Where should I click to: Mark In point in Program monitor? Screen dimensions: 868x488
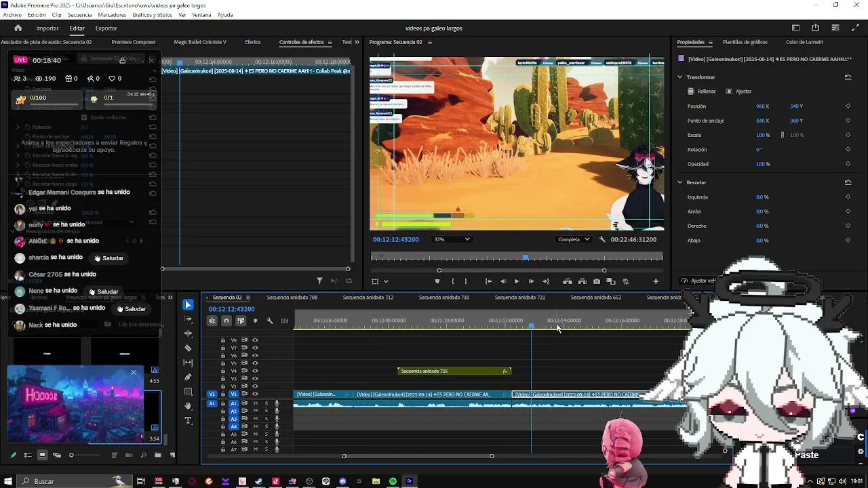click(x=452, y=281)
